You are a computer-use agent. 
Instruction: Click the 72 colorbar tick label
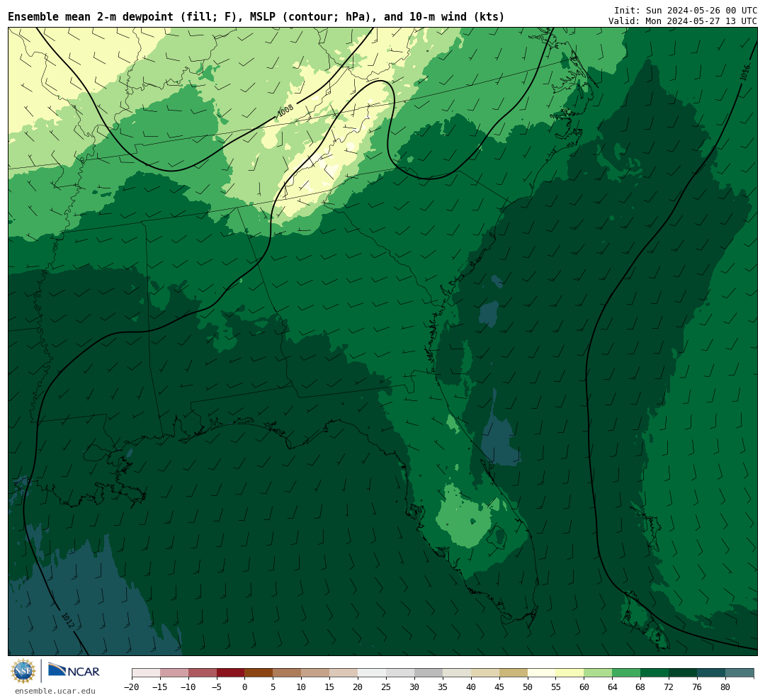point(669,687)
